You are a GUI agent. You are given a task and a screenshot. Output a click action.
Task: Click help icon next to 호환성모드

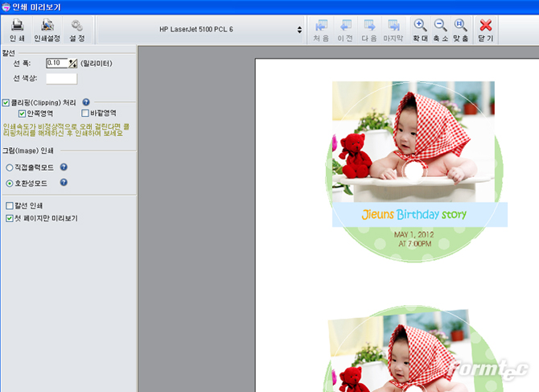tap(64, 182)
